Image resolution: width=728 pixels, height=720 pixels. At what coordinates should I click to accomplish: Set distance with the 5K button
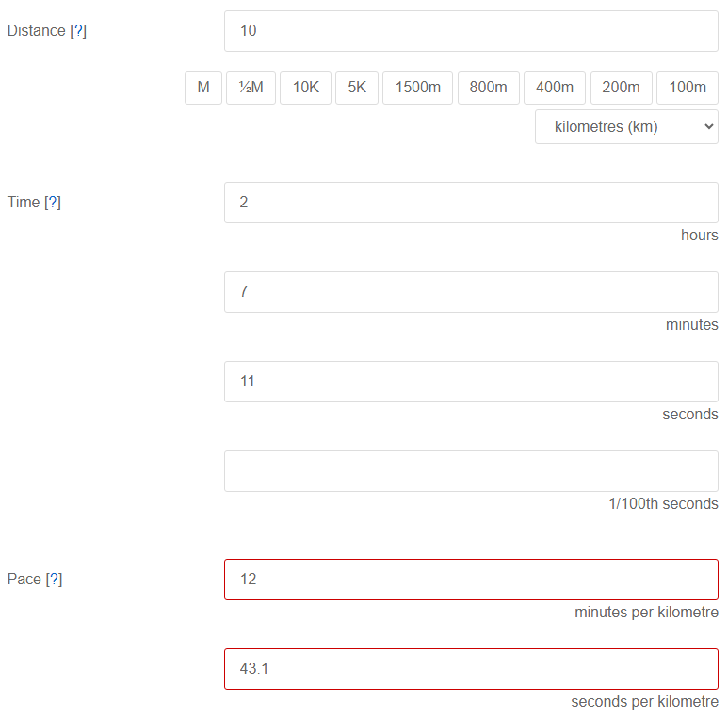tap(357, 88)
